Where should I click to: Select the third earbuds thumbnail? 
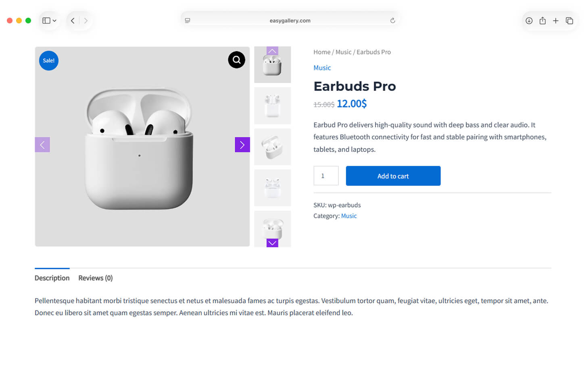[x=272, y=147]
